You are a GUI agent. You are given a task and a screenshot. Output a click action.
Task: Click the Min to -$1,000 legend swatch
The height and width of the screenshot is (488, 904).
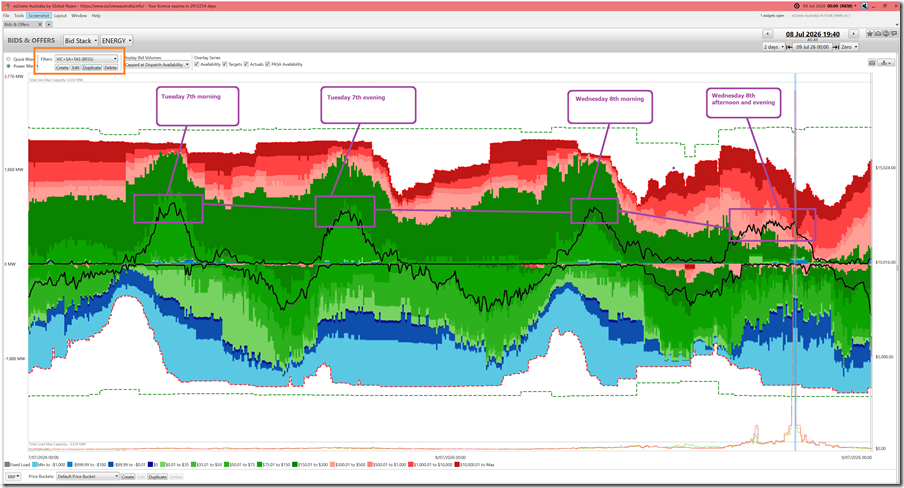tap(35, 464)
